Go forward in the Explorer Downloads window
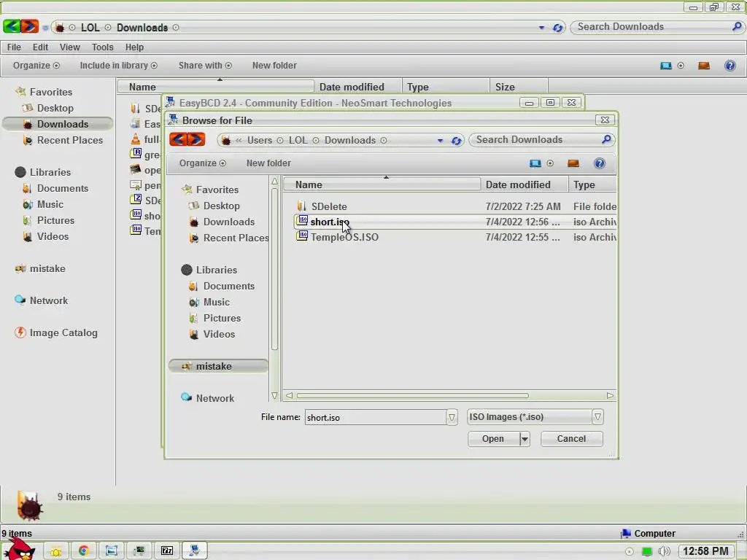The height and width of the screenshot is (560, 747). tap(29, 26)
